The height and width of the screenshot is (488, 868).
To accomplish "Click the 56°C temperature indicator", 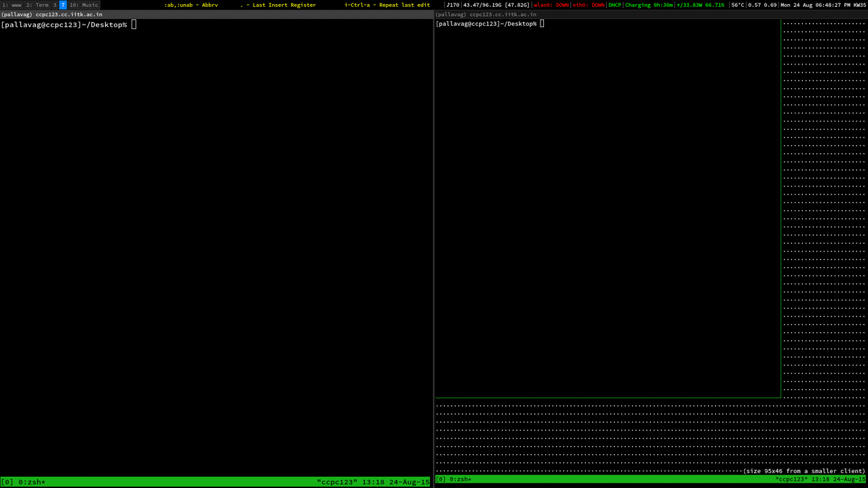I will [x=737, y=5].
